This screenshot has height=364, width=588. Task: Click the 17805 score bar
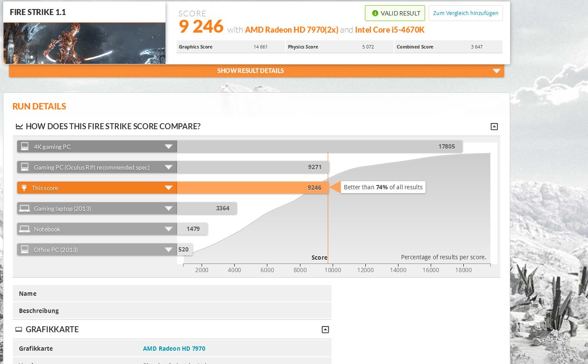[319, 147]
